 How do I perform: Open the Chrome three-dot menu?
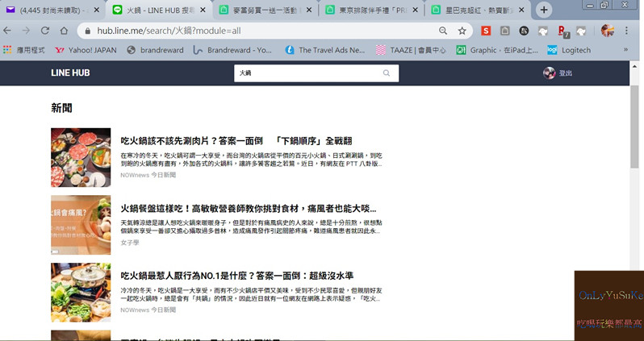[x=626, y=31]
